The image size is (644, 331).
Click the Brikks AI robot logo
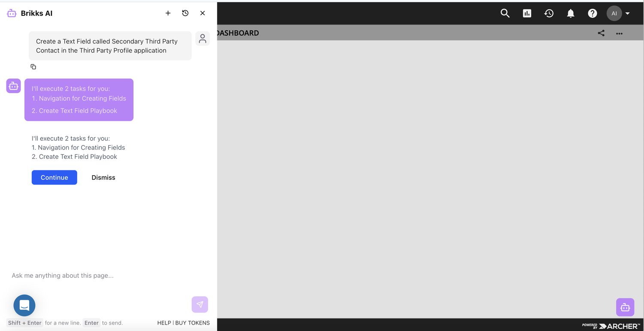[12, 13]
